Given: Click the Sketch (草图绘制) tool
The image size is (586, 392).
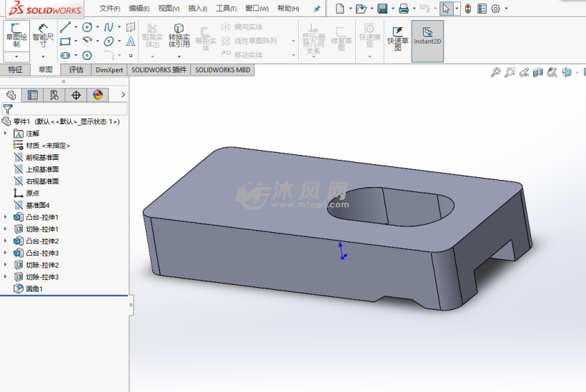Looking at the screenshot, I should click(16, 35).
